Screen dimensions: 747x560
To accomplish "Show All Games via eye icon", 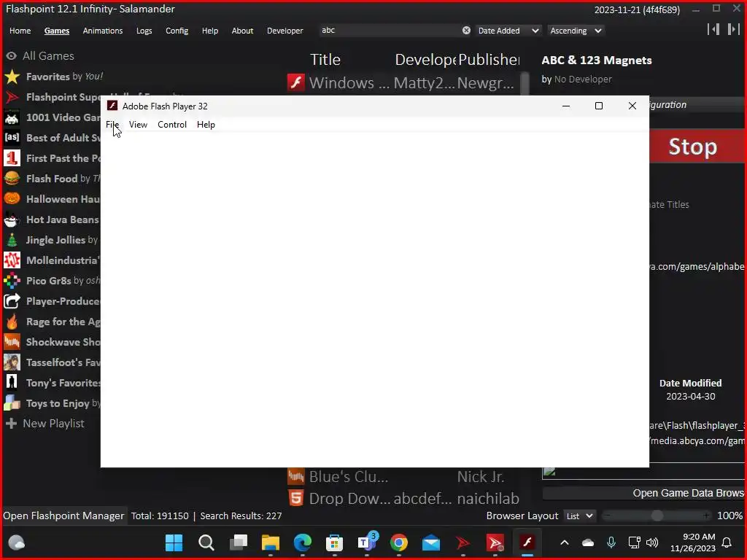I will (12, 55).
